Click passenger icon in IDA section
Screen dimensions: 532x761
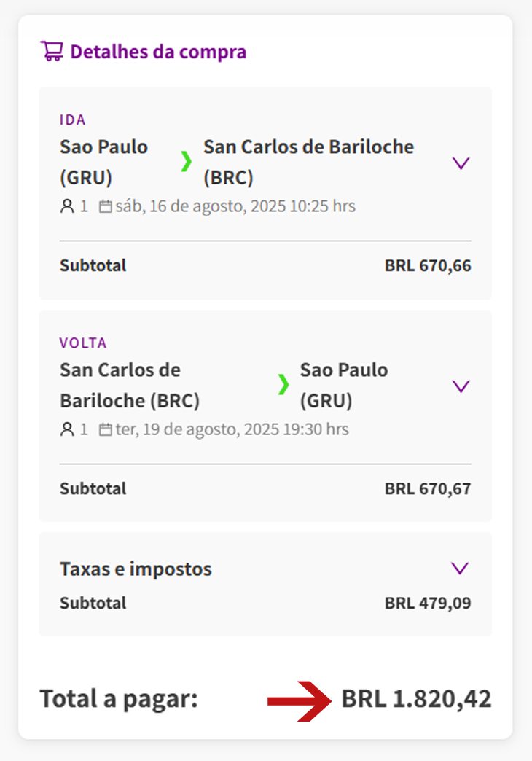click(67, 206)
